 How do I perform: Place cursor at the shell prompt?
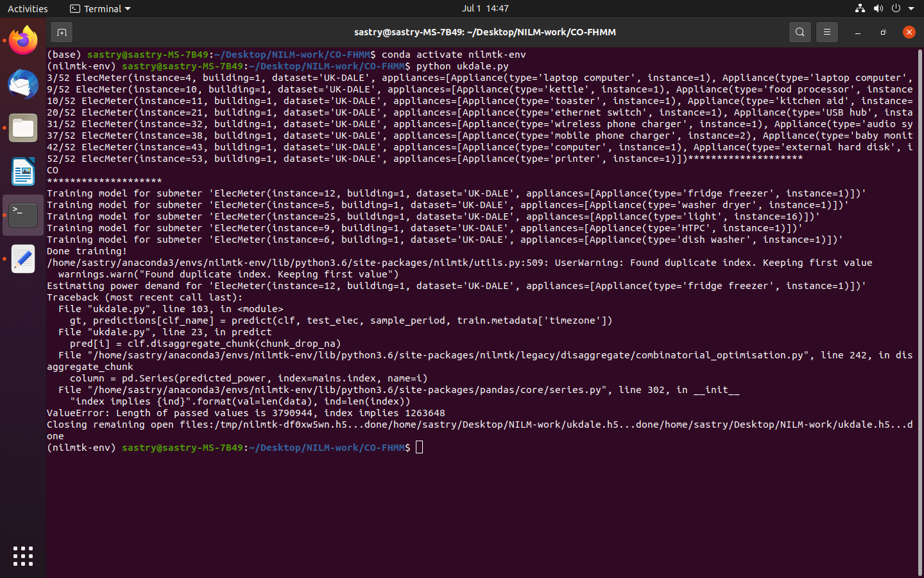pyautogui.click(x=419, y=447)
